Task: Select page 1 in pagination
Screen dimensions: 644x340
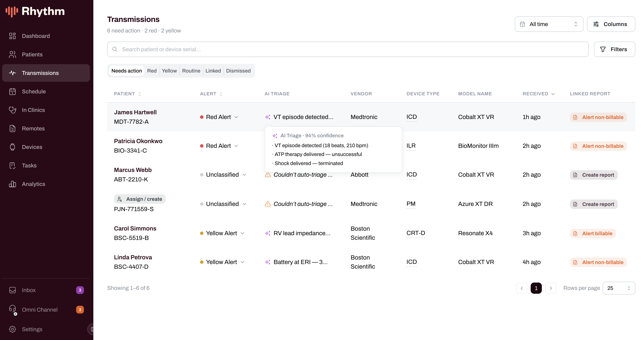Action: pyautogui.click(x=536, y=288)
